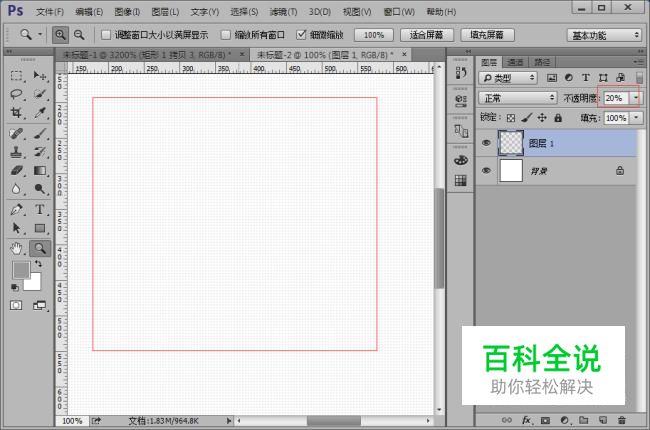Select the Spot Healing Brush tool
This screenshot has width=650, height=430.
tap(16, 134)
